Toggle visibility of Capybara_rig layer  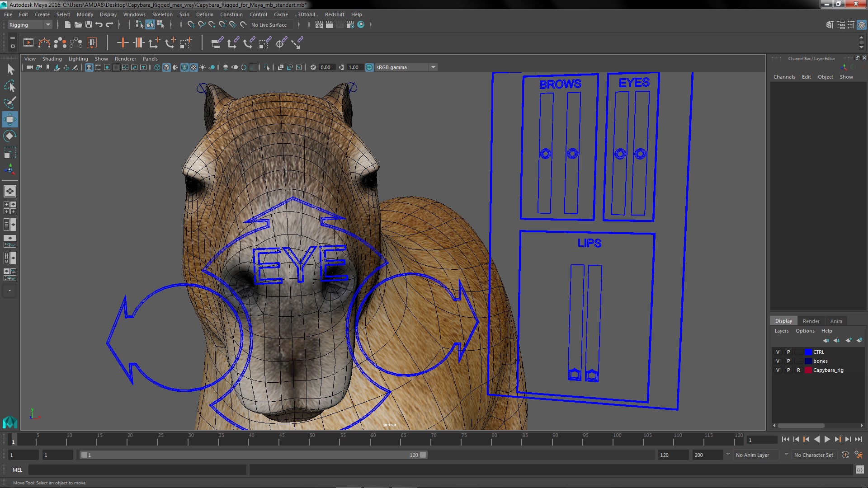pyautogui.click(x=778, y=370)
